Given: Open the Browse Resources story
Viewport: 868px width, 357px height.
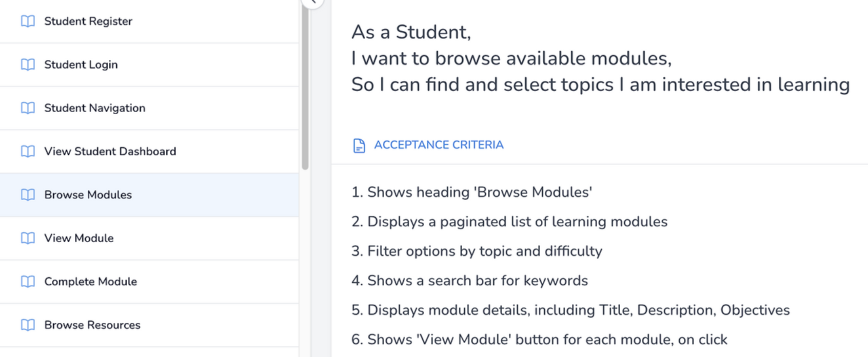Looking at the screenshot, I should point(92,325).
